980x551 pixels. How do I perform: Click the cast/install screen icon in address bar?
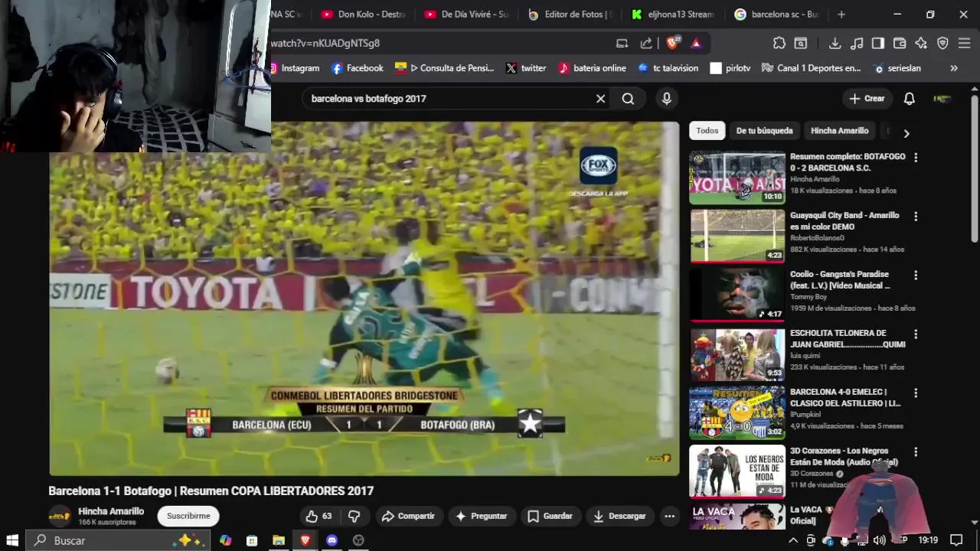(x=622, y=43)
